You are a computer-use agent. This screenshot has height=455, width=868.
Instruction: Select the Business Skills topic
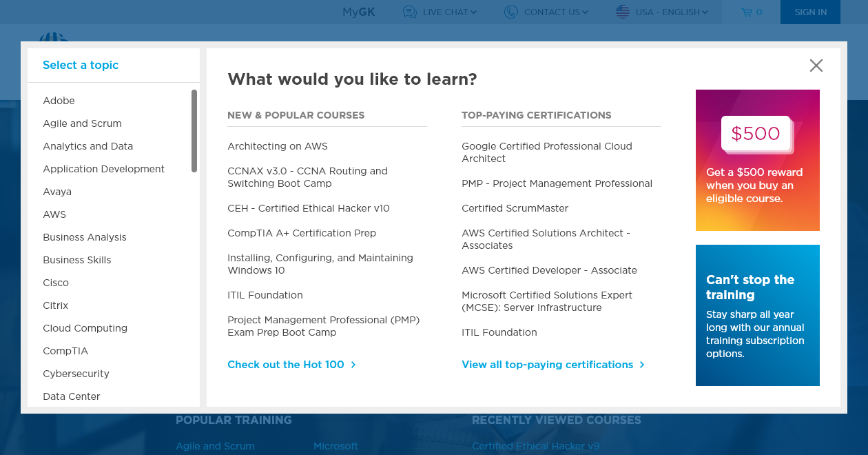(x=77, y=260)
